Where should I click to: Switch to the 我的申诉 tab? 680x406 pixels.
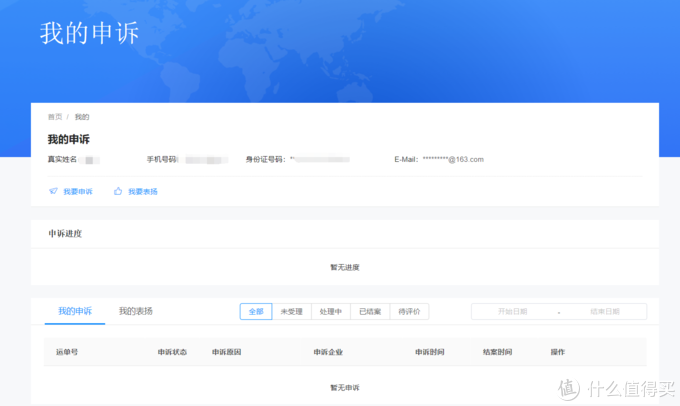[75, 311]
